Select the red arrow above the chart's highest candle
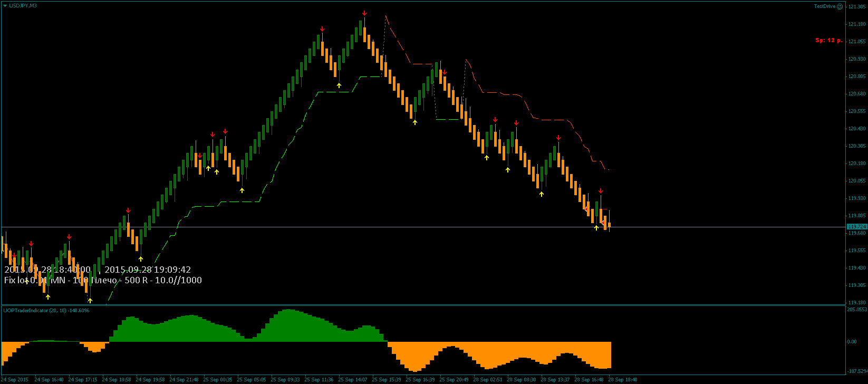Image resolution: width=868 pixels, height=384 pixels. click(364, 13)
